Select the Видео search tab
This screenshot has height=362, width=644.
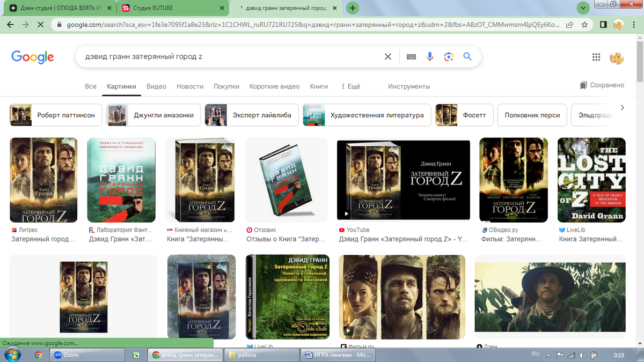pos(156,86)
